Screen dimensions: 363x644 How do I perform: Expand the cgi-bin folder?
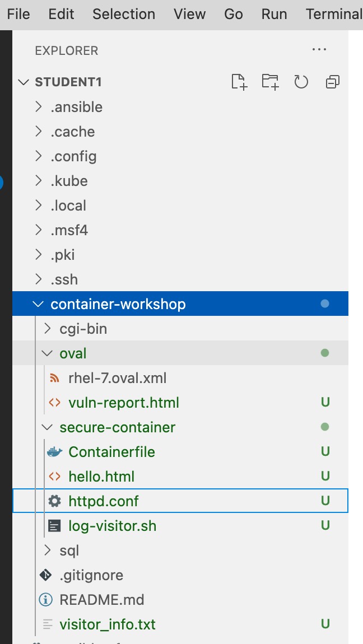(x=83, y=329)
